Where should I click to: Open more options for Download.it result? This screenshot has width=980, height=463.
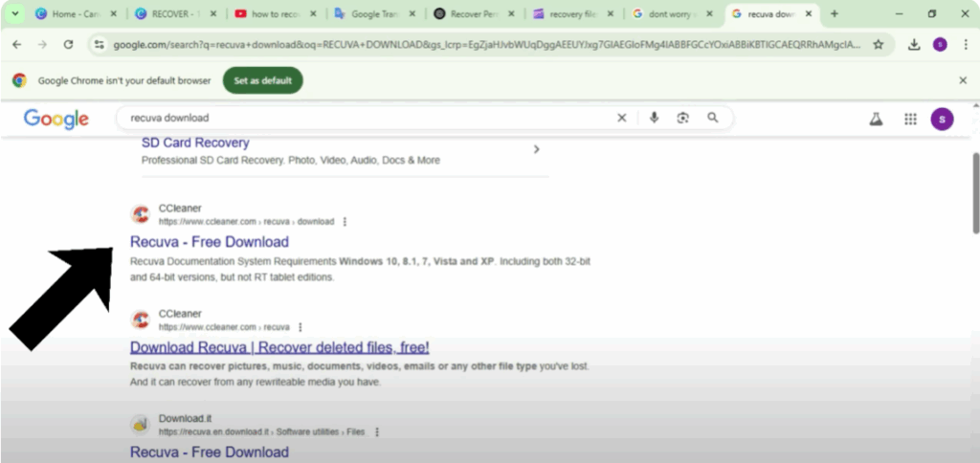pos(376,431)
